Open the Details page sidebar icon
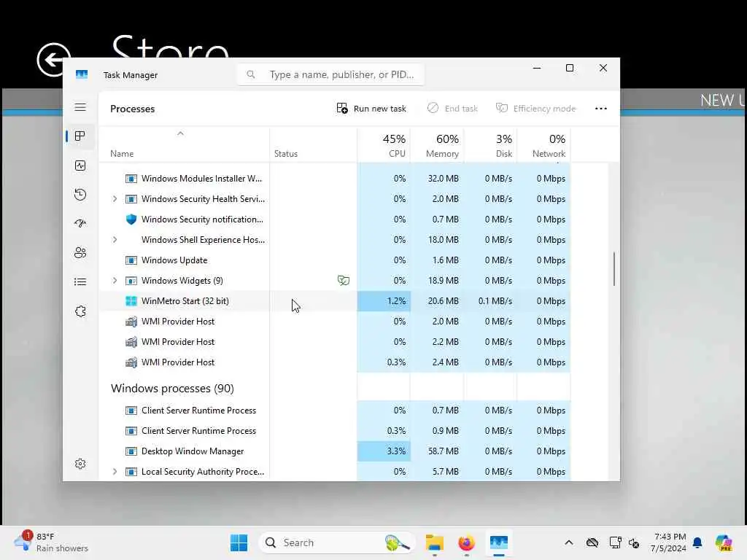747x560 pixels. tap(80, 282)
